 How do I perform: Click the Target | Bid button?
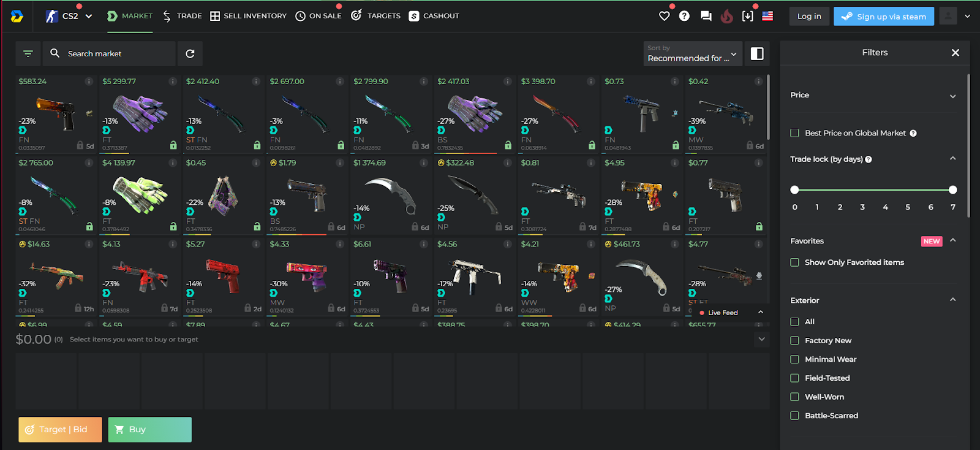[59, 430]
